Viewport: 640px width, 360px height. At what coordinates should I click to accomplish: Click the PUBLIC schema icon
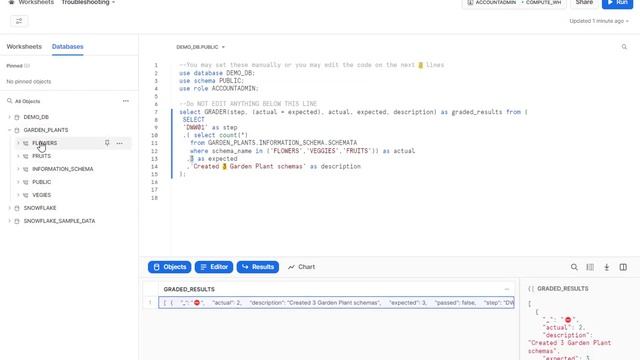[26, 182]
